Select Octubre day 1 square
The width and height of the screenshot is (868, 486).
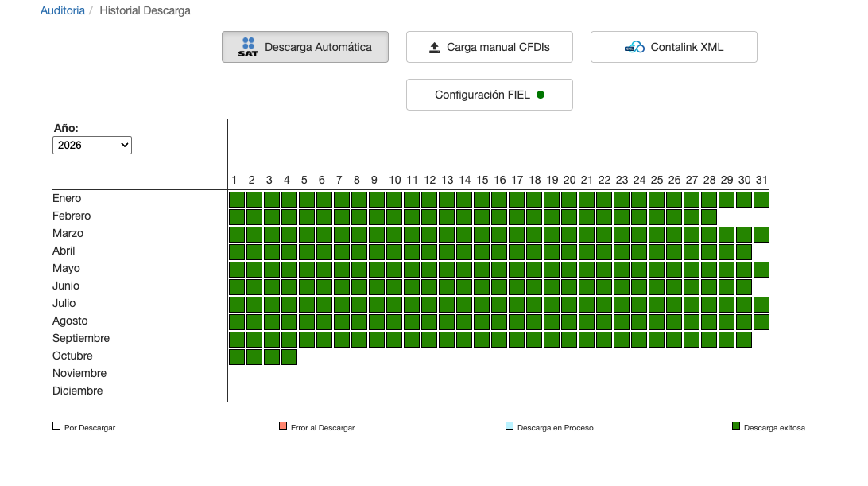tap(237, 357)
